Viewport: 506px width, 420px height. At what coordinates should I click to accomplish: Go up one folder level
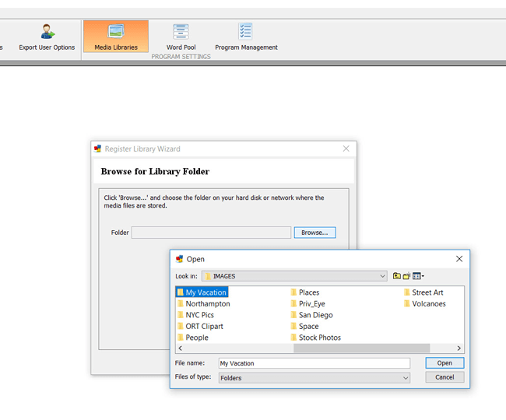(x=397, y=276)
